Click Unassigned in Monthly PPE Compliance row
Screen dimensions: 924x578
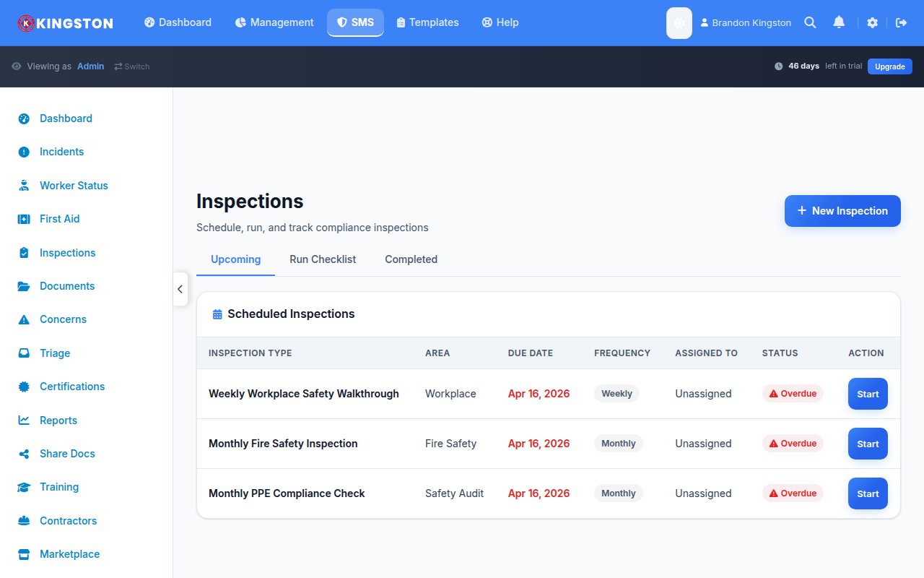[703, 493]
